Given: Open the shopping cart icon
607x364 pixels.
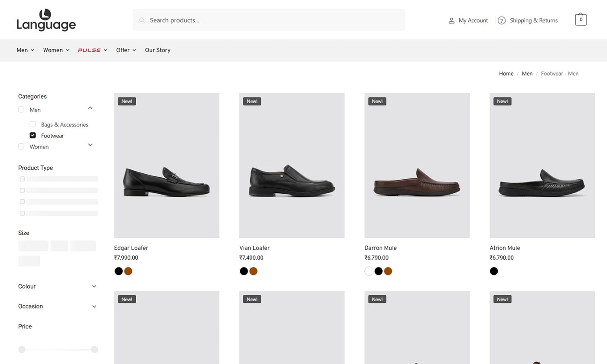Looking at the screenshot, I should [x=581, y=19].
